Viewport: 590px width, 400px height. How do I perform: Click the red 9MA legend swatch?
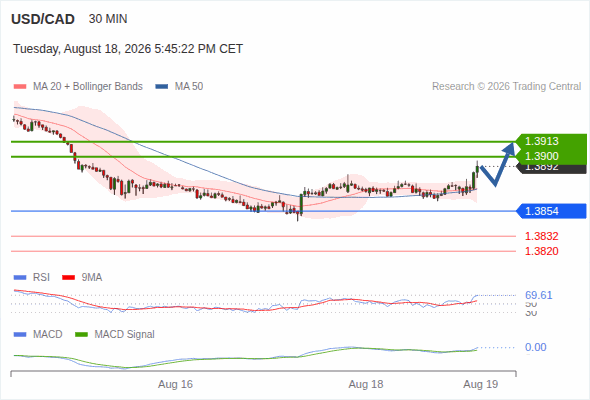click(68, 278)
